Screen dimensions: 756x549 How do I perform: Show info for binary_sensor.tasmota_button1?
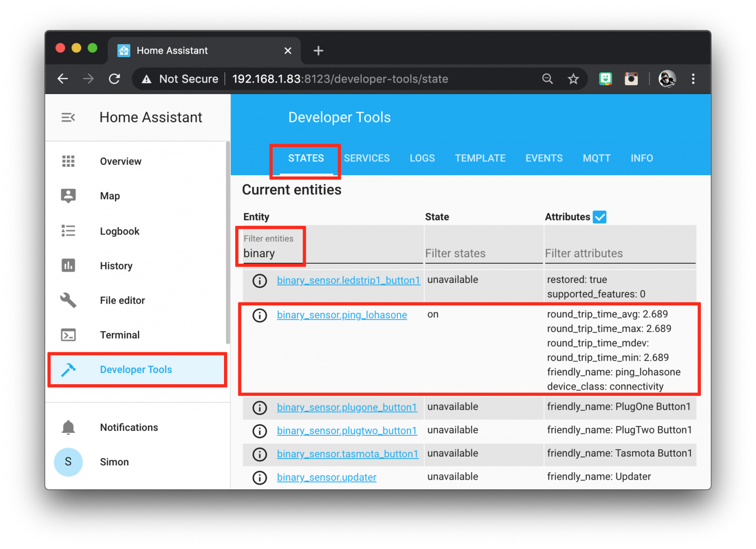point(259,454)
